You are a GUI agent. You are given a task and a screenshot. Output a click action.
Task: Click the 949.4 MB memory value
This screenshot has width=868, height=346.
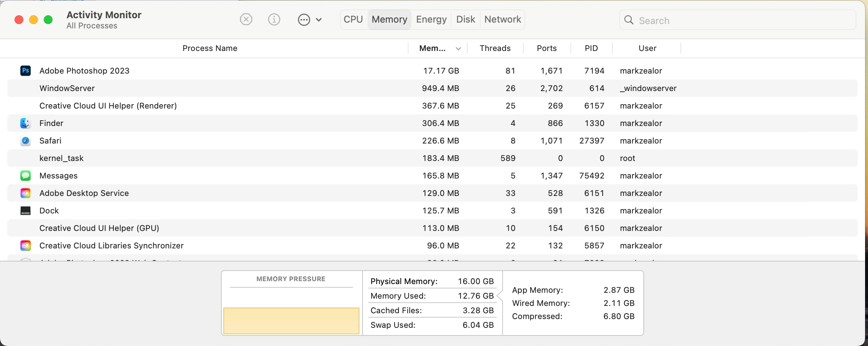pyautogui.click(x=441, y=88)
